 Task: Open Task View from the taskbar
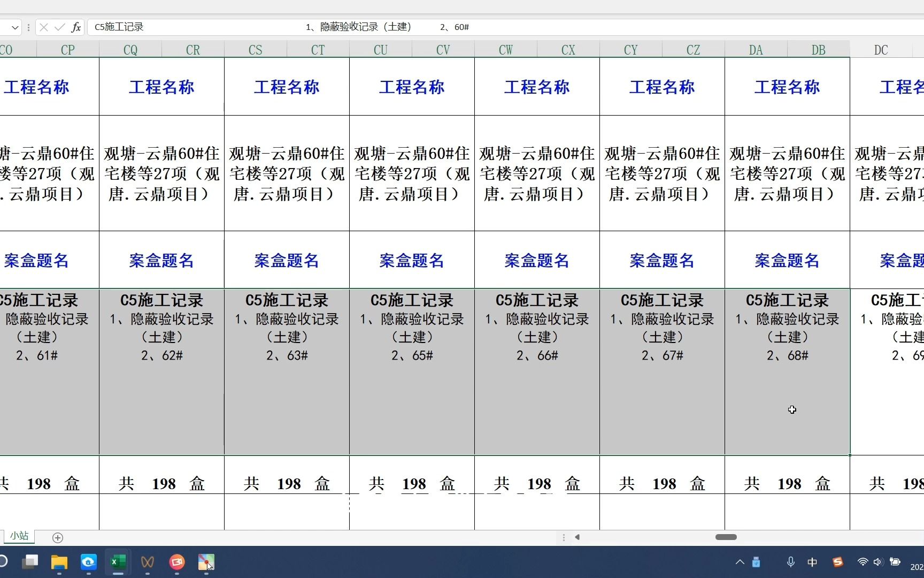point(30,562)
